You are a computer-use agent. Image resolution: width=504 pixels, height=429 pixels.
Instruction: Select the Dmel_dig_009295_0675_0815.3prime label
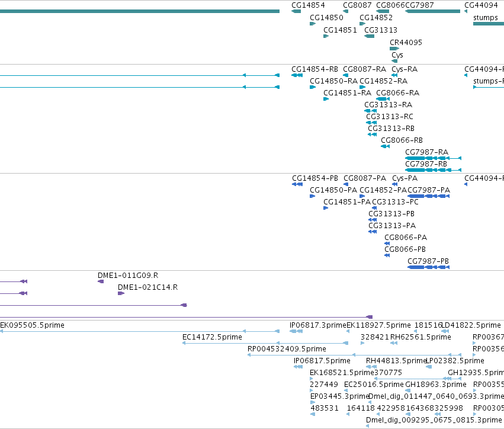pos(434,420)
